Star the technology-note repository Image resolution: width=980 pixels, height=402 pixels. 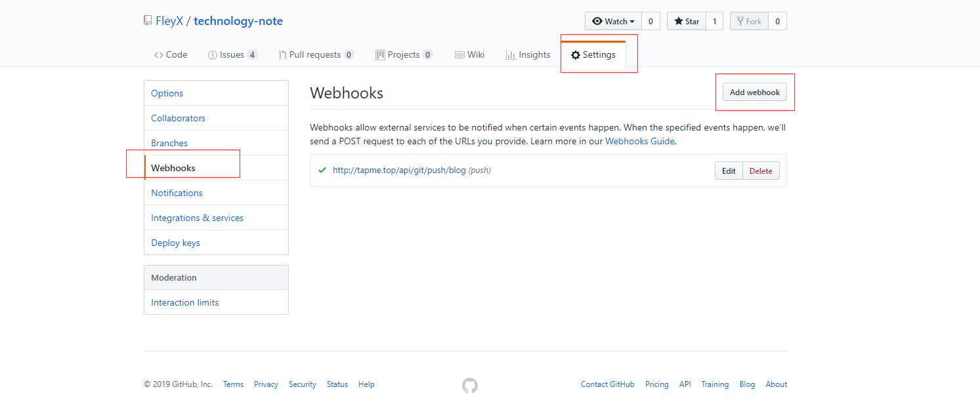click(x=687, y=21)
